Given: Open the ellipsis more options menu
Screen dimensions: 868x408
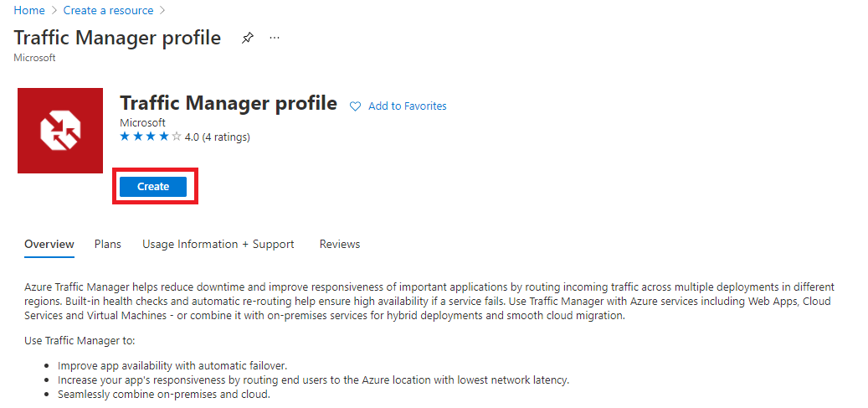Looking at the screenshot, I should (275, 39).
